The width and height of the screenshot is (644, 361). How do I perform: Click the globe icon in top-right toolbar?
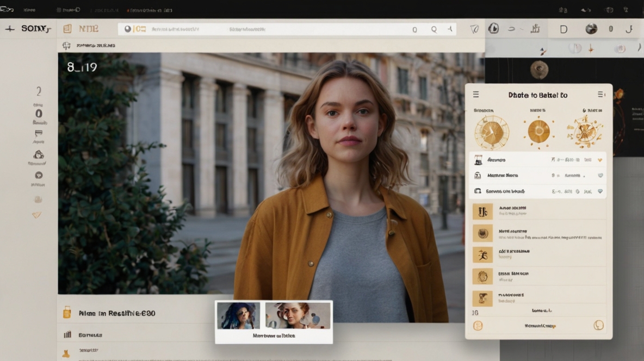pyautogui.click(x=591, y=29)
